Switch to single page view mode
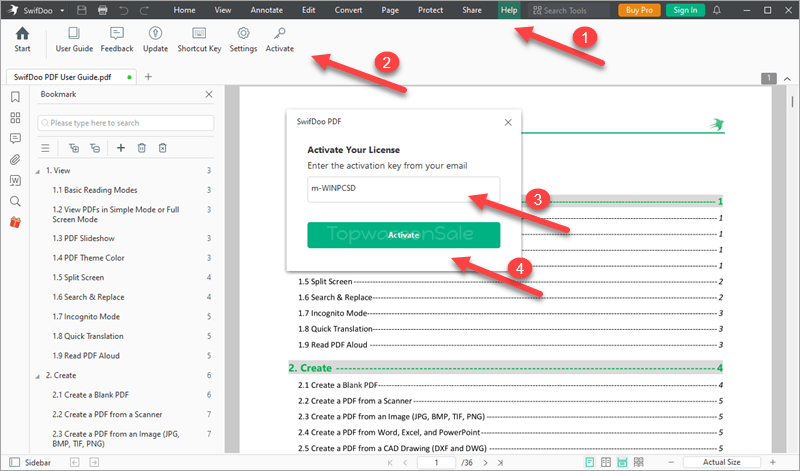 pos(590,462)
